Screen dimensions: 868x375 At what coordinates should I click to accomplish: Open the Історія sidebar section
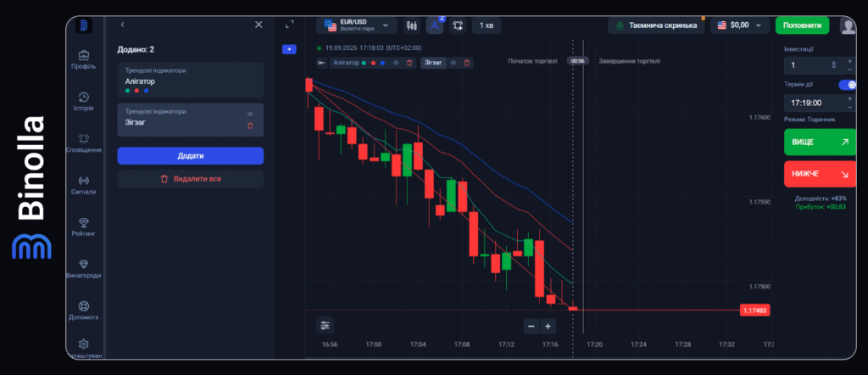pos(84,102)
